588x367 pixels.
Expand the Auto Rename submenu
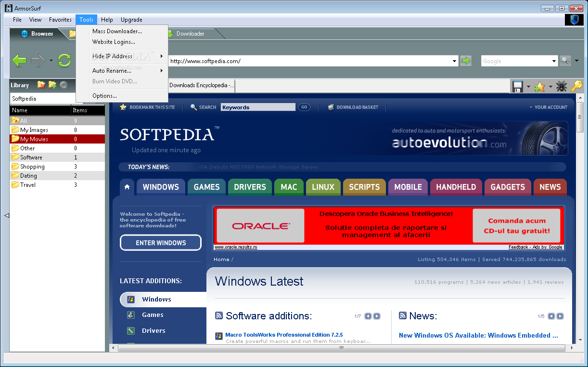[x=162, y=71]
